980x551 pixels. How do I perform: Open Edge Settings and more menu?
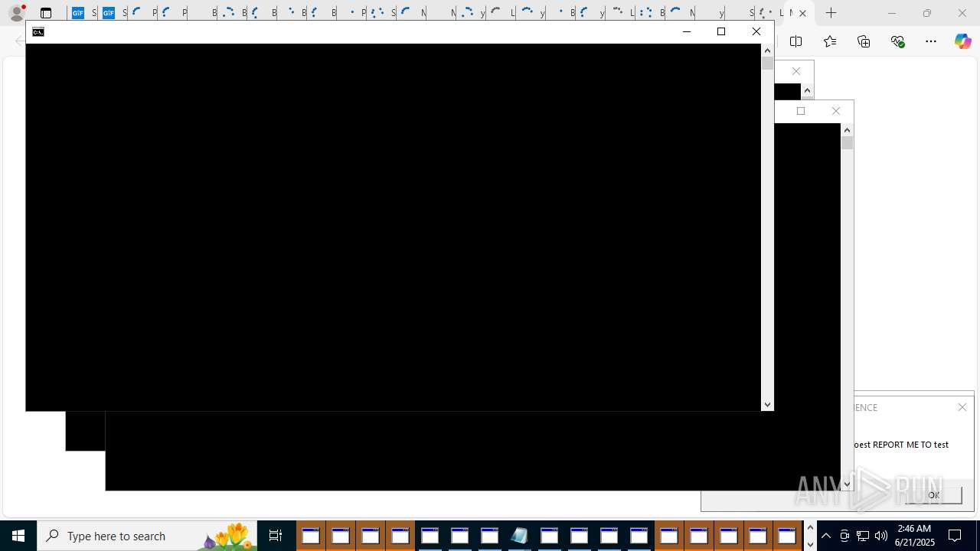point(931,41)
